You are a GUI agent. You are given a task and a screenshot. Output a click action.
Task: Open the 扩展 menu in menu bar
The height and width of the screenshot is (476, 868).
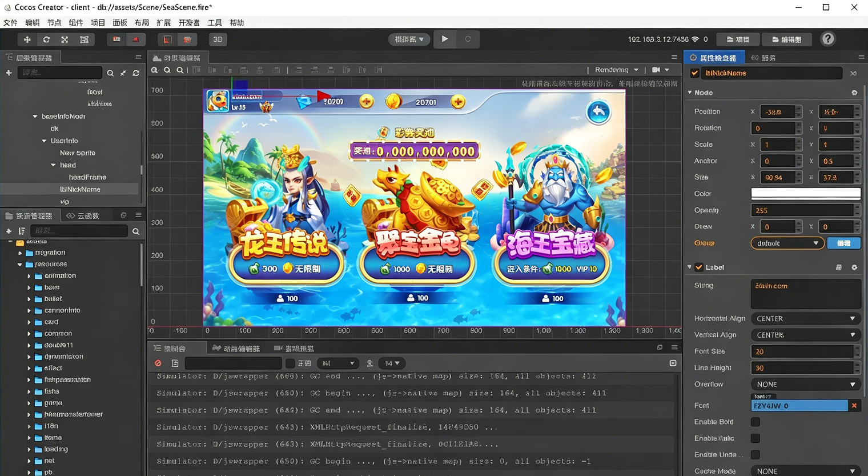click(x=163, y=23)
